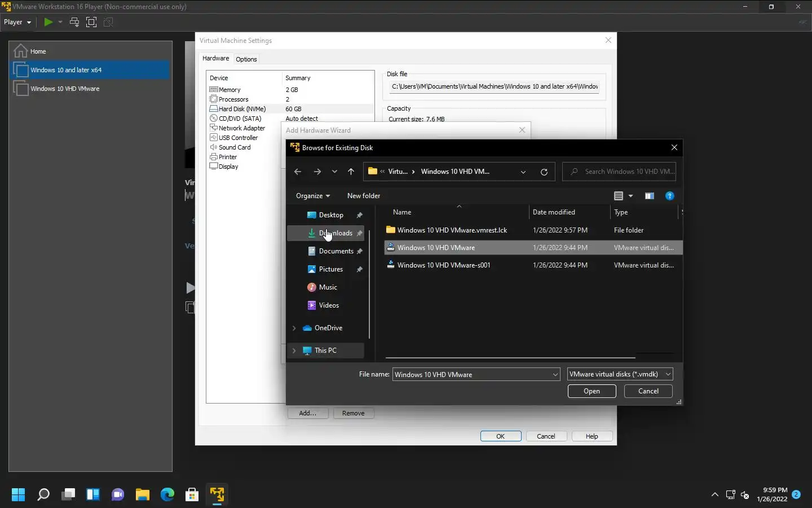Click Open button in Browse dialog
The width and height of the screenshot is (812, 508).
point(592,391)
